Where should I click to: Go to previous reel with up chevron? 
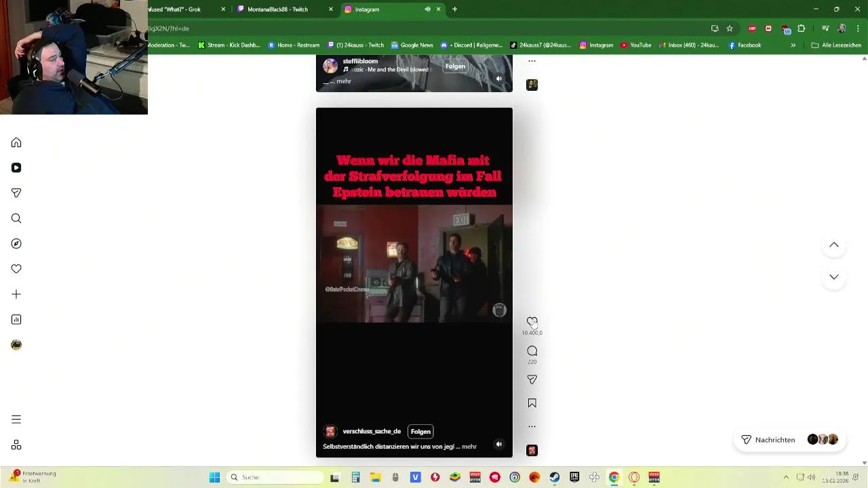[834, 245]
